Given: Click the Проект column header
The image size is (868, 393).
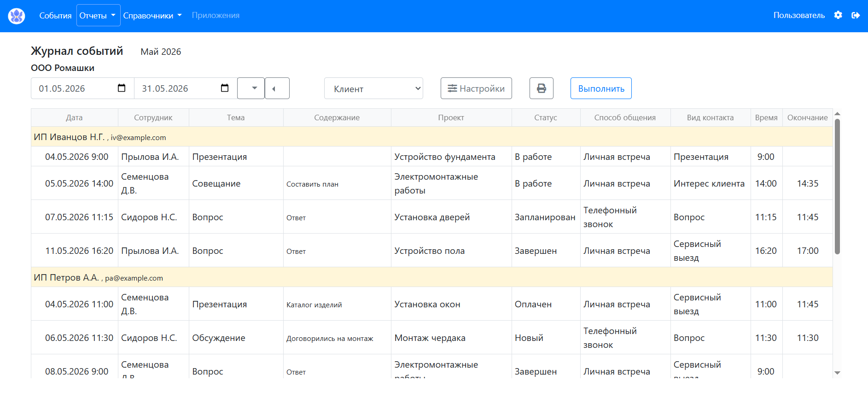Looking at the screenshot, I should pos(451,117).
